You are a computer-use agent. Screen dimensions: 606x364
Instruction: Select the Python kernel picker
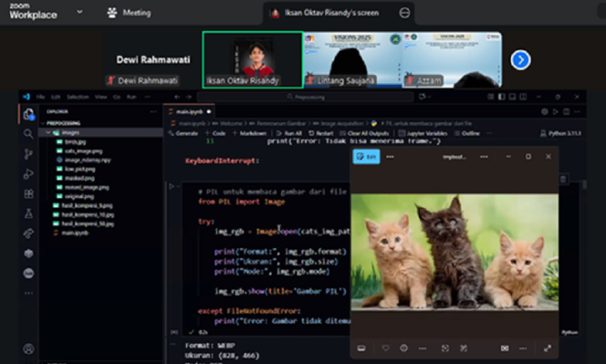click(561, 133)
